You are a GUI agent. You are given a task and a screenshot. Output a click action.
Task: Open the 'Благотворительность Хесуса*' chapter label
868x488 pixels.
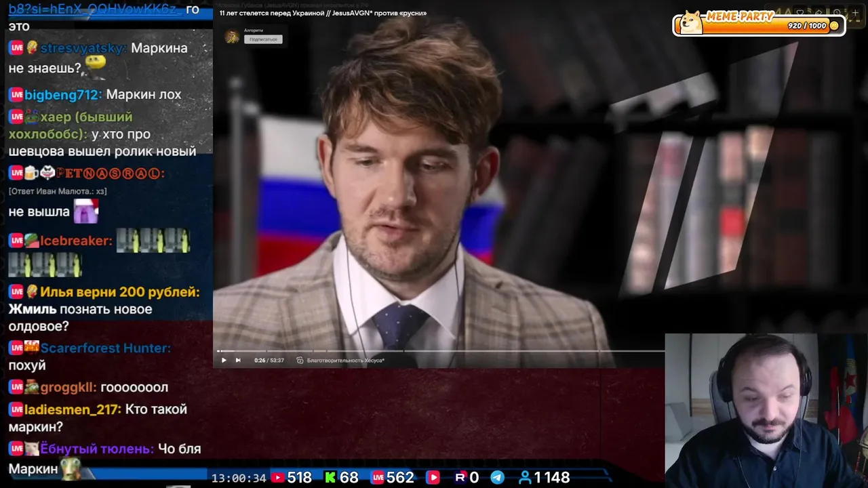click(346, 361)
